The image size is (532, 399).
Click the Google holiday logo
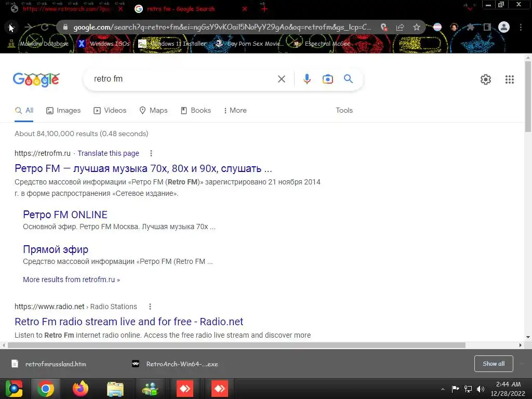click(x=36, y=79)
